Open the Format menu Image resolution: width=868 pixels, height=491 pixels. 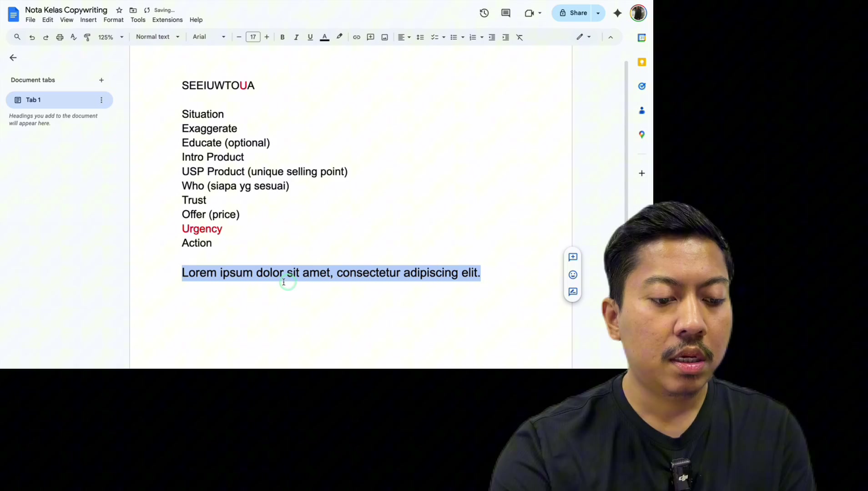[x=113, y=20]
